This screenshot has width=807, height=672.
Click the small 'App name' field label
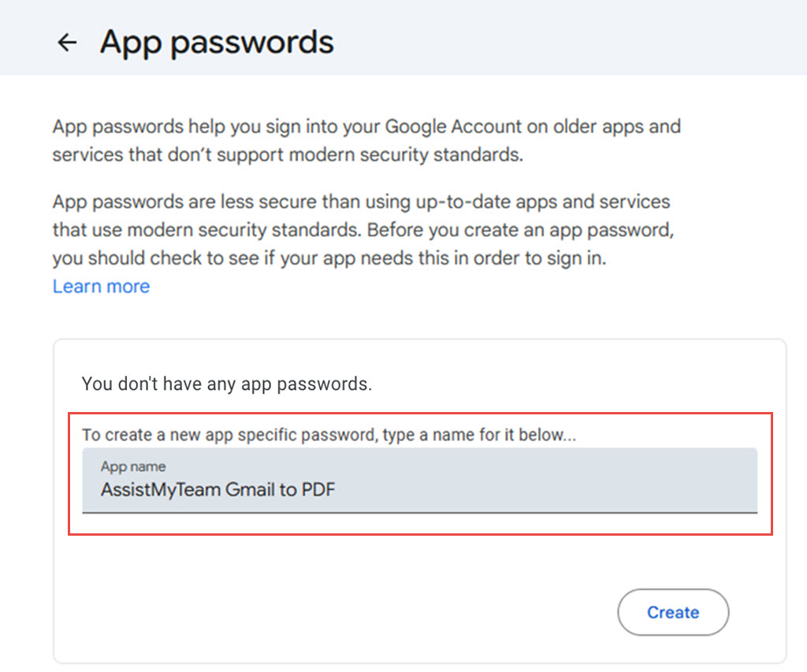pyautogui.click(x=133, y=466)
